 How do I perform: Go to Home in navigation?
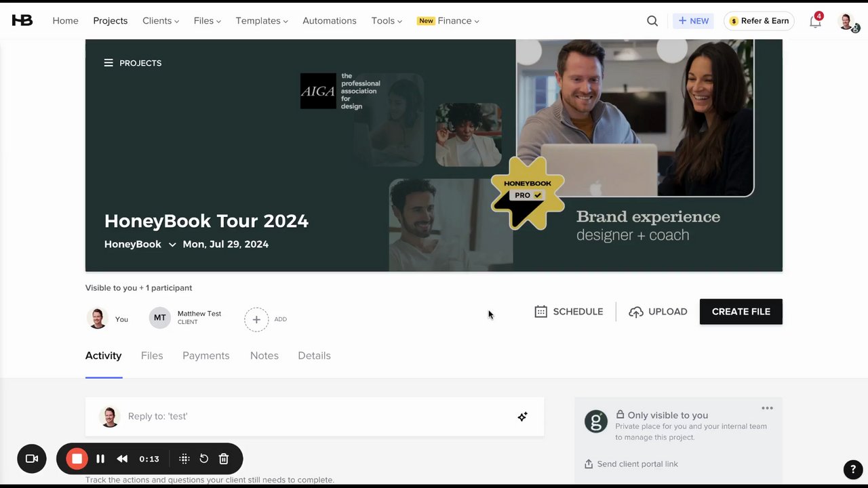65,21
